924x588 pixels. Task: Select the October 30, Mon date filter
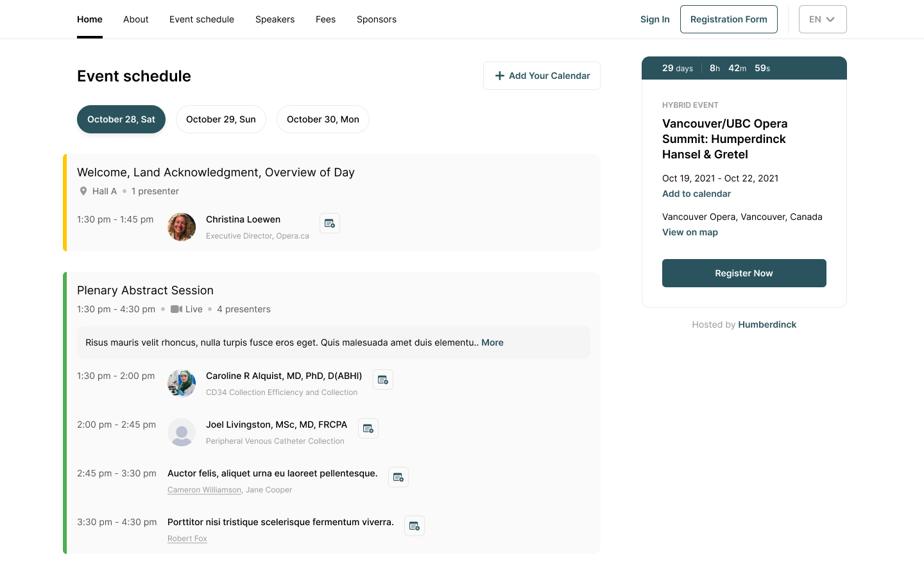click(323, 119)
